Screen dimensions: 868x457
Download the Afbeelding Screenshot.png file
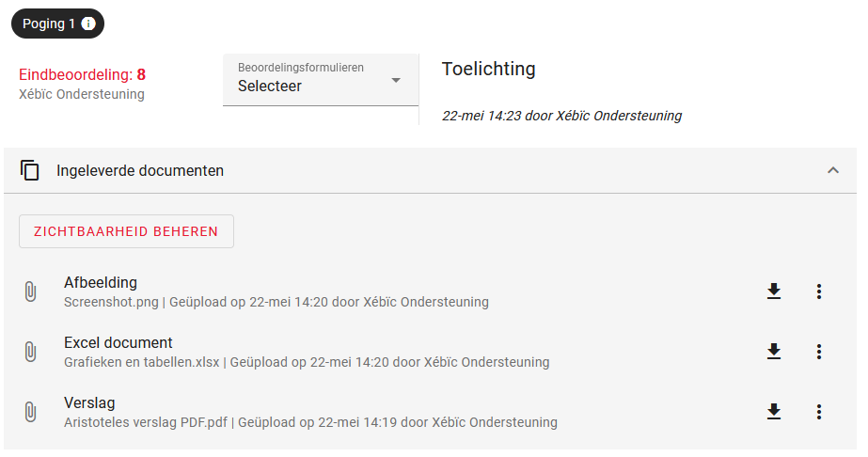click(774, 291)
